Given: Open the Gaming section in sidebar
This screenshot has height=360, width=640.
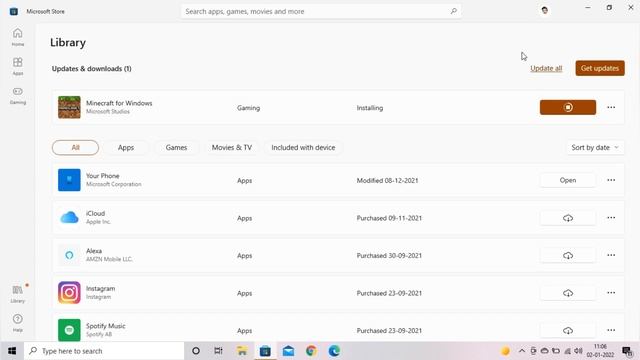Looking at the screenshot, I should (x=18, y=95).
